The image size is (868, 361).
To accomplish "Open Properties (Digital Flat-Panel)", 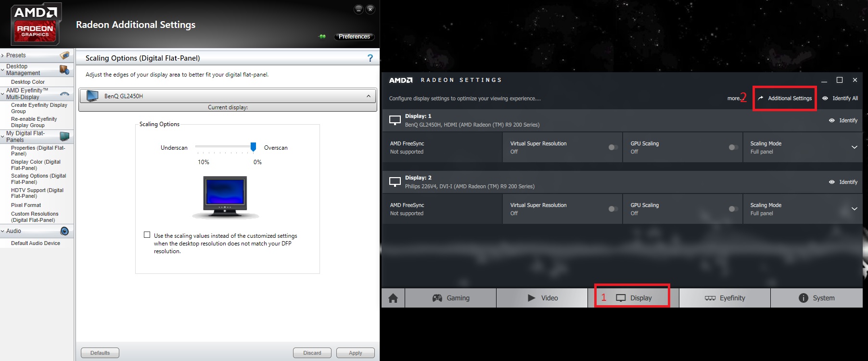I will (38, 151).
